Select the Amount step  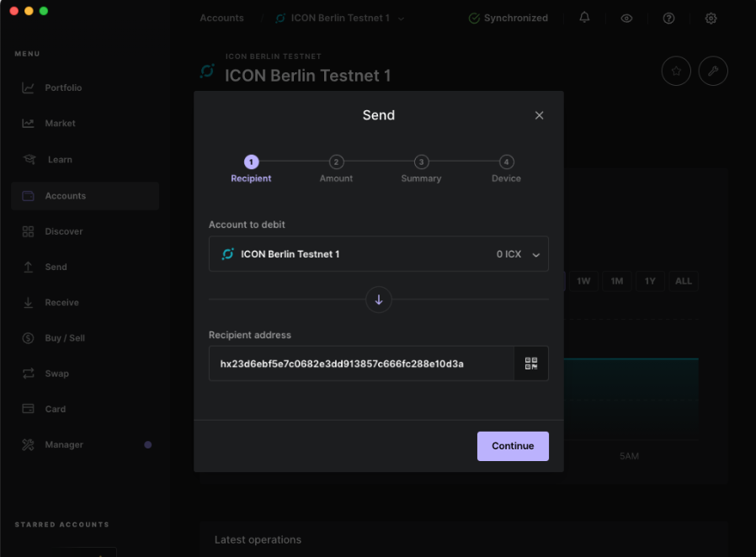[336, 168]
